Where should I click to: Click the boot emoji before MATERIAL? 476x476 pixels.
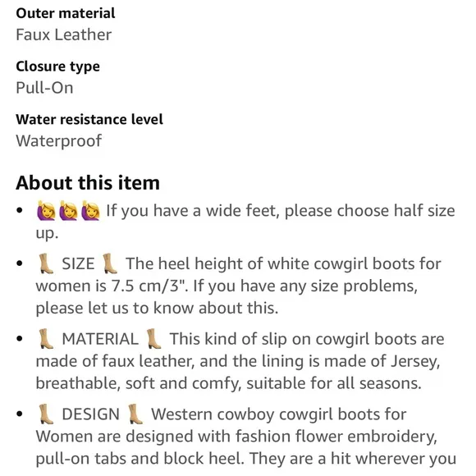(46, 338)
